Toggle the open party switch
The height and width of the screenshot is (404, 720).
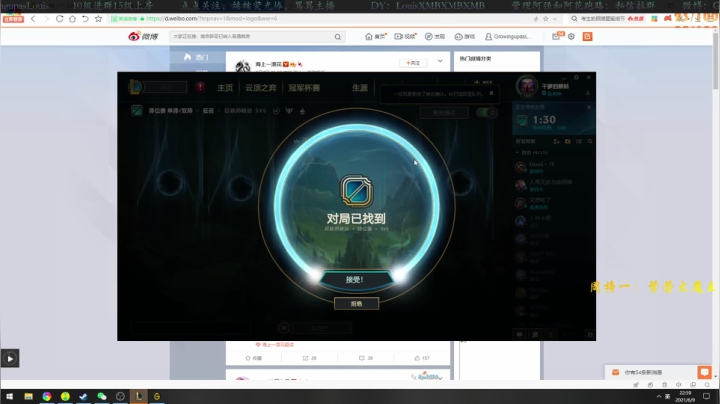coord(487,112)
